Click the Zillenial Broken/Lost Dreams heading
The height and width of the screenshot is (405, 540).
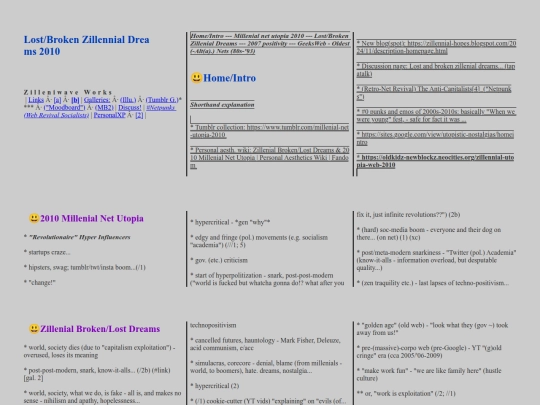[100, 329]
